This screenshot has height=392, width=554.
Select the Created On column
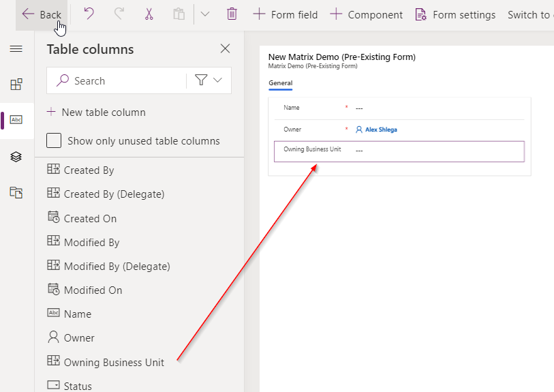pyautogui.click(x=82, y=218)
